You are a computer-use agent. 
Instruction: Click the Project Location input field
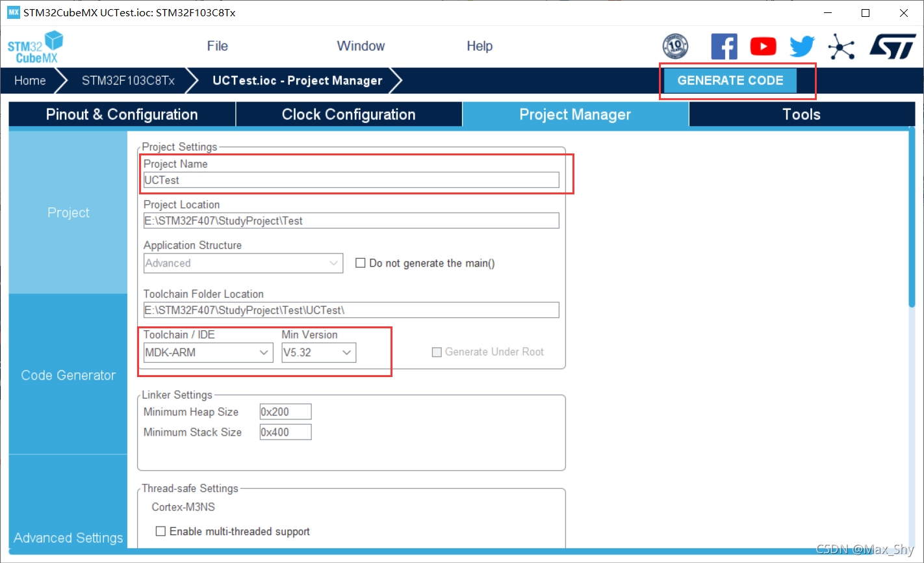(x=351, y=220)
